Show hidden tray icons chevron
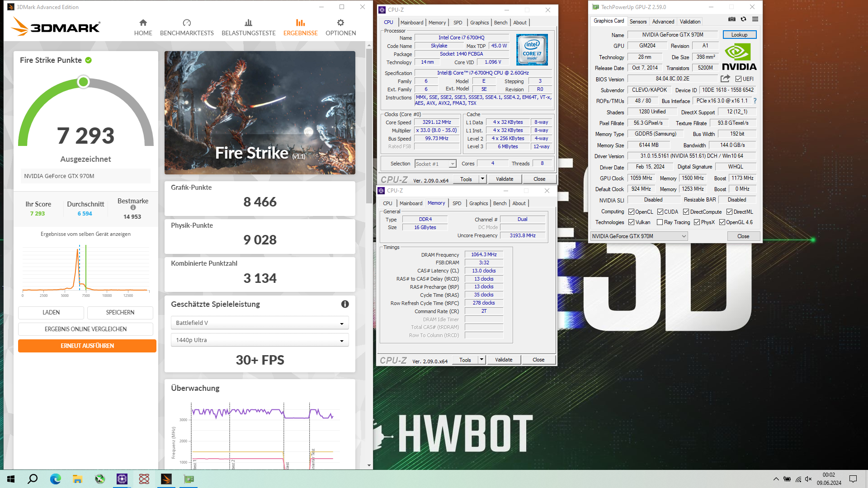868x488 pixels. [776, 479]
